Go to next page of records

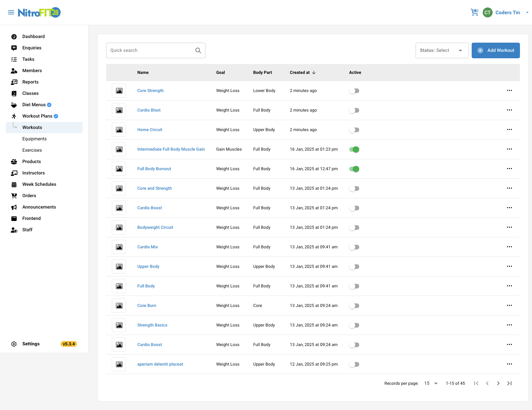coord(498,383)
